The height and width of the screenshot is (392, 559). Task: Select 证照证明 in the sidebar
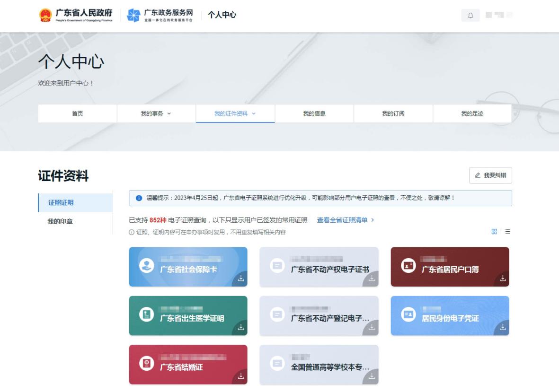tap(61, 203)
